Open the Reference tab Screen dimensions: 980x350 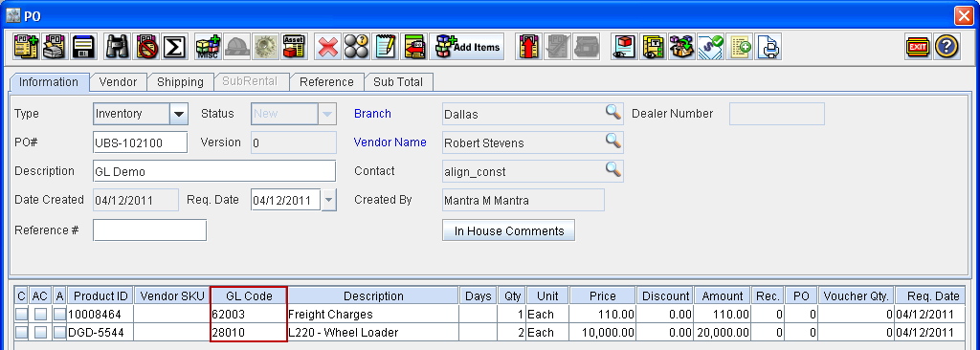click(326, 82)
